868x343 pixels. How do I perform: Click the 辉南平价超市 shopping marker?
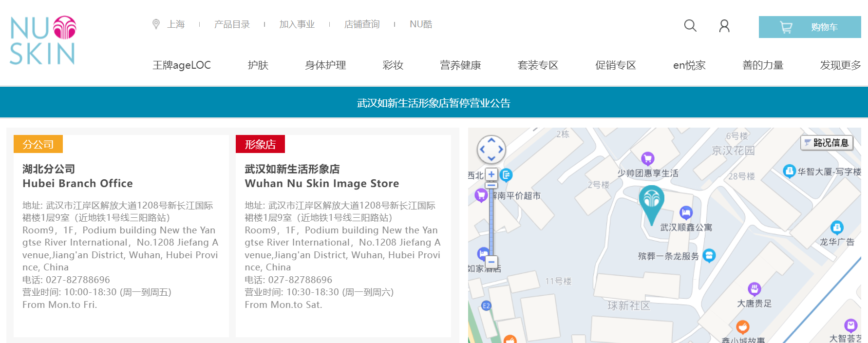click(x=481, y=195)
